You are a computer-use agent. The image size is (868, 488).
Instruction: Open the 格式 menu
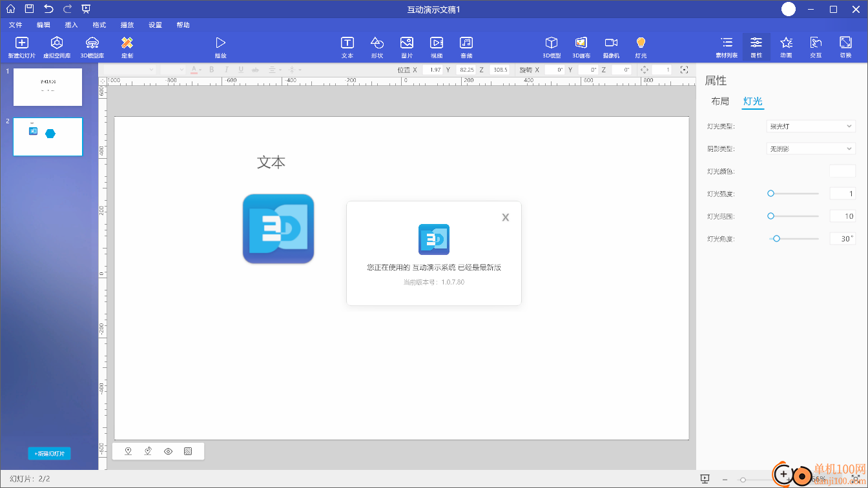click(x=99, y=25)
